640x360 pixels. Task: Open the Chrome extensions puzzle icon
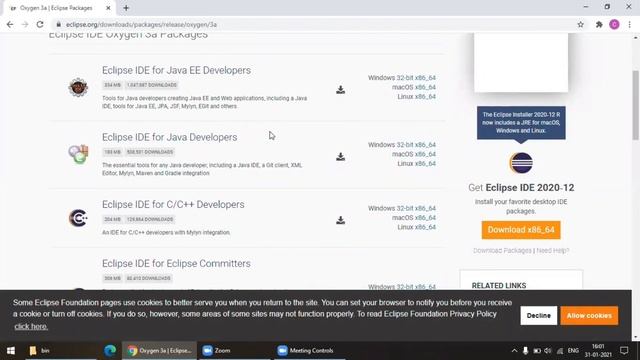pos(599,24)
